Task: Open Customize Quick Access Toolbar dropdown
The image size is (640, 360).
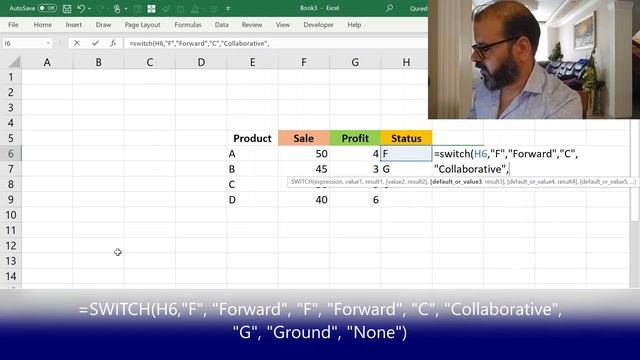Action: pos(228,9)
